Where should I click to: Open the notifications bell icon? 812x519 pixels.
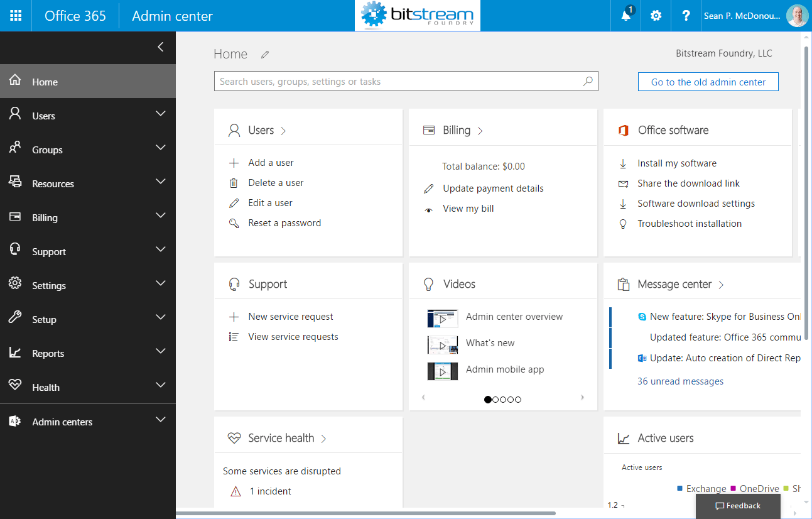pyautogui.click(x=625, y=16)
